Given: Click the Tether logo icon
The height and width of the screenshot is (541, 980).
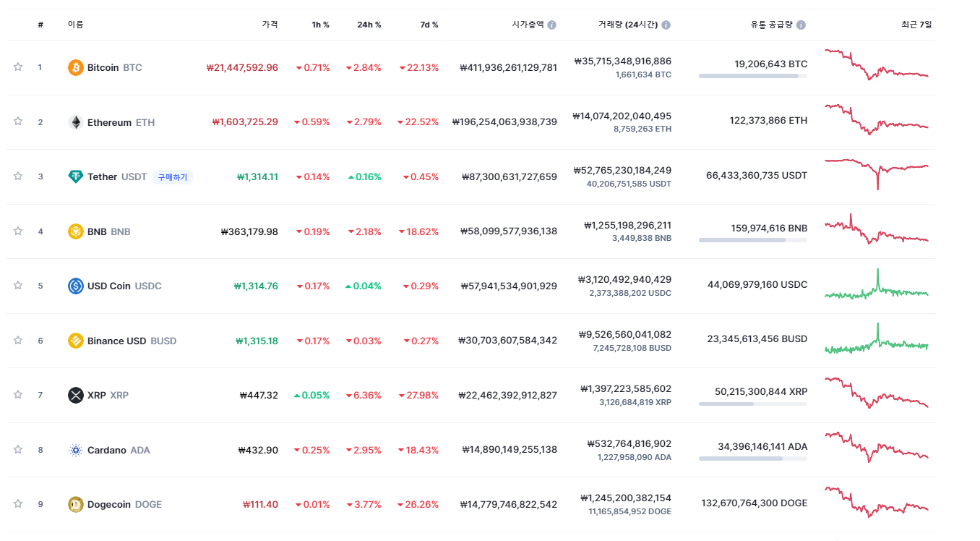Looking at the screenshot, I should tap(76, 176).
